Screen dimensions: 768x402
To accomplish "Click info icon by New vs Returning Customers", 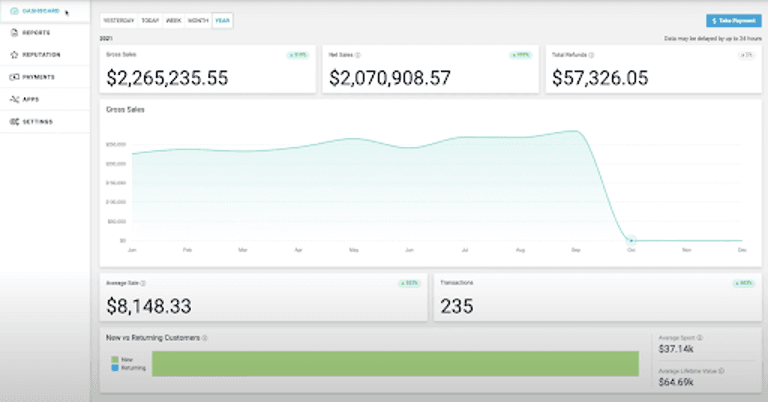I will (204, 338).
